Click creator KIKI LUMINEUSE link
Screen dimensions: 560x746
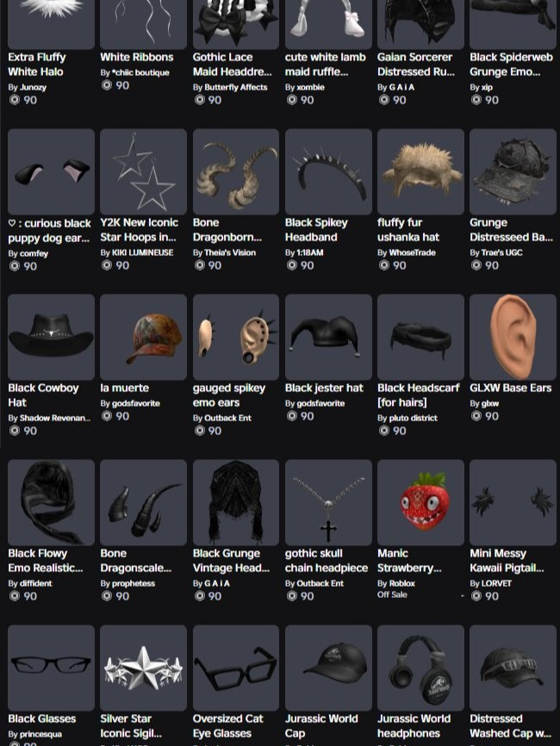[x=142, y=252]
